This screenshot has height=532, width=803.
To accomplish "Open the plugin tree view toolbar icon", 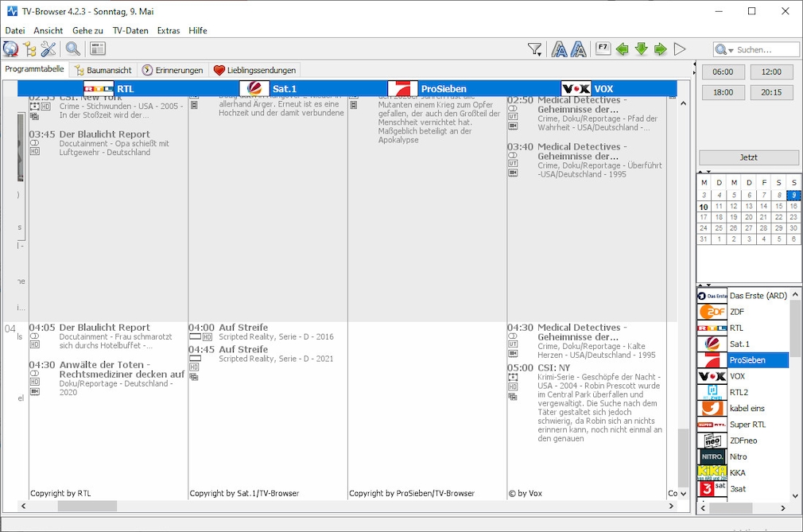I will 30,49.
